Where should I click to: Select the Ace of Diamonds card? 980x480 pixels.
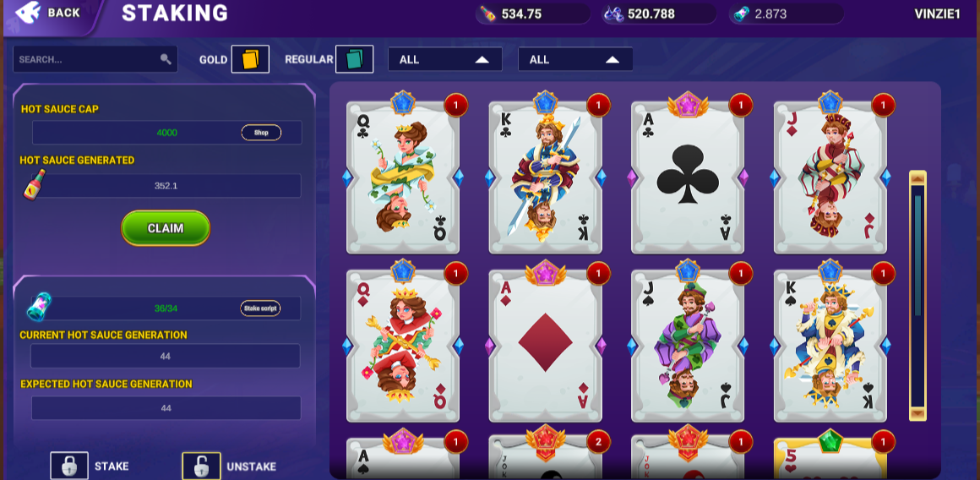click(545, 346)
